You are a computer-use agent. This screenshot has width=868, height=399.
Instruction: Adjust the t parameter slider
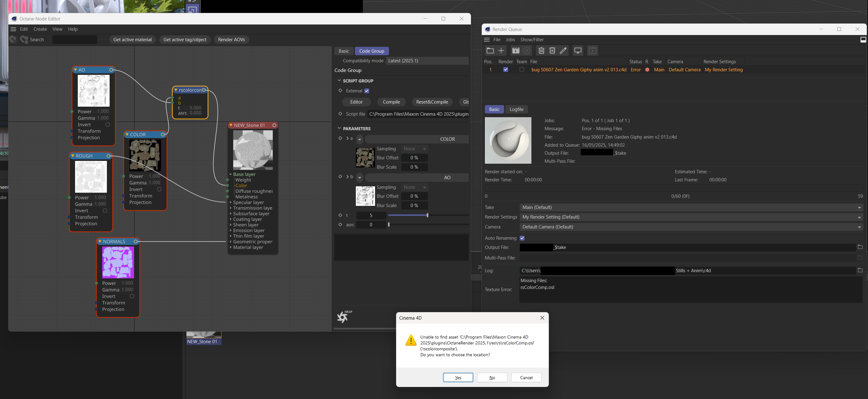427,215
